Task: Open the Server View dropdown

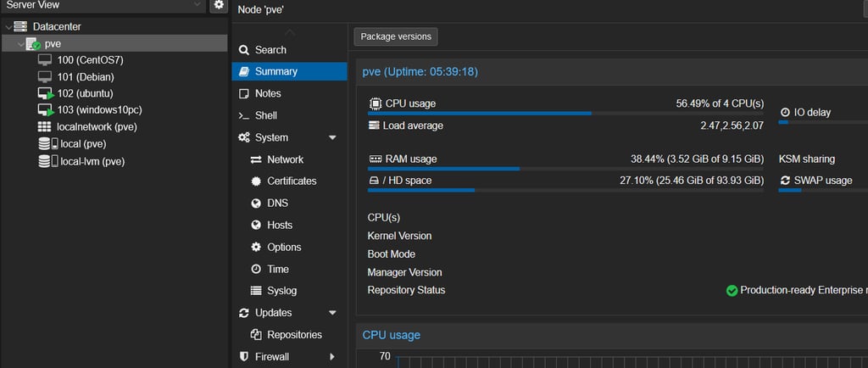Action: [x=197, y=5]
